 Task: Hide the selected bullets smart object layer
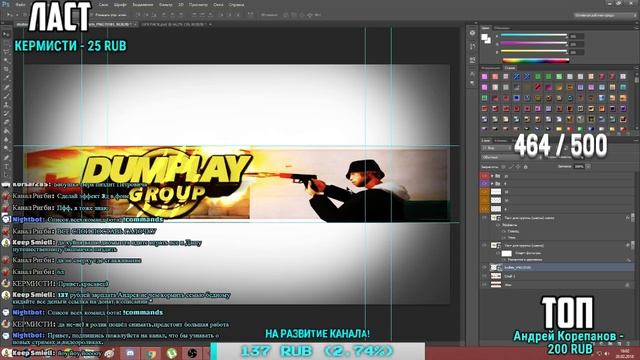484,267
